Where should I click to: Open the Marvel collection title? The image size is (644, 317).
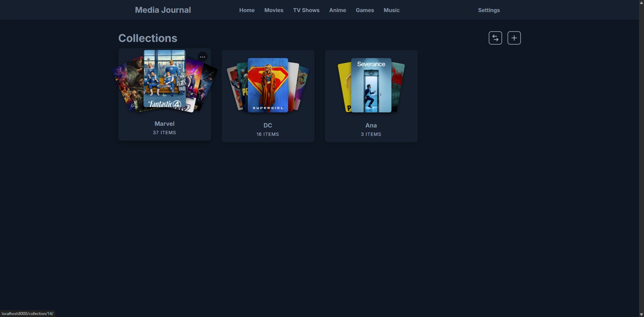click(x=164, y=124)
